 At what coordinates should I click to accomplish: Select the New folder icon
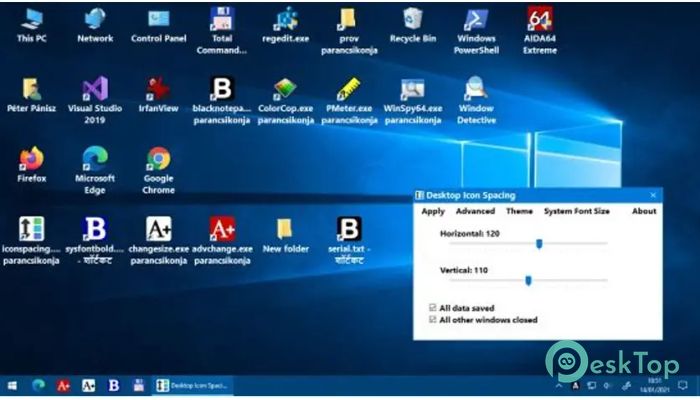click(x=285, y=236)
